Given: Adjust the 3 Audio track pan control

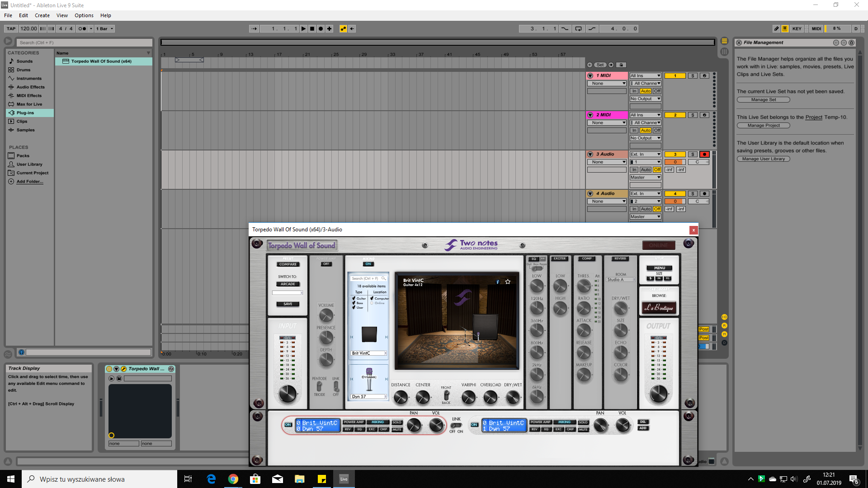Looking at the screenshot, I should tap(698, 162).
